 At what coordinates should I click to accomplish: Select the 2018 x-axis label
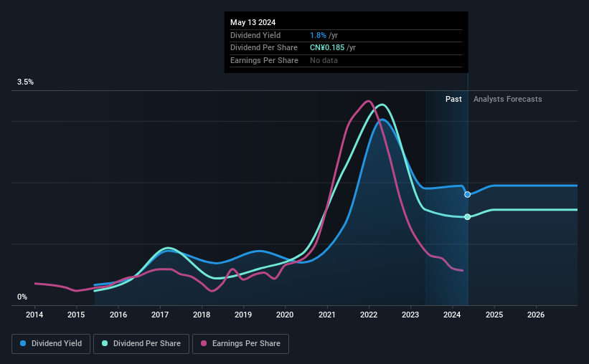click(x=202, y=315)
